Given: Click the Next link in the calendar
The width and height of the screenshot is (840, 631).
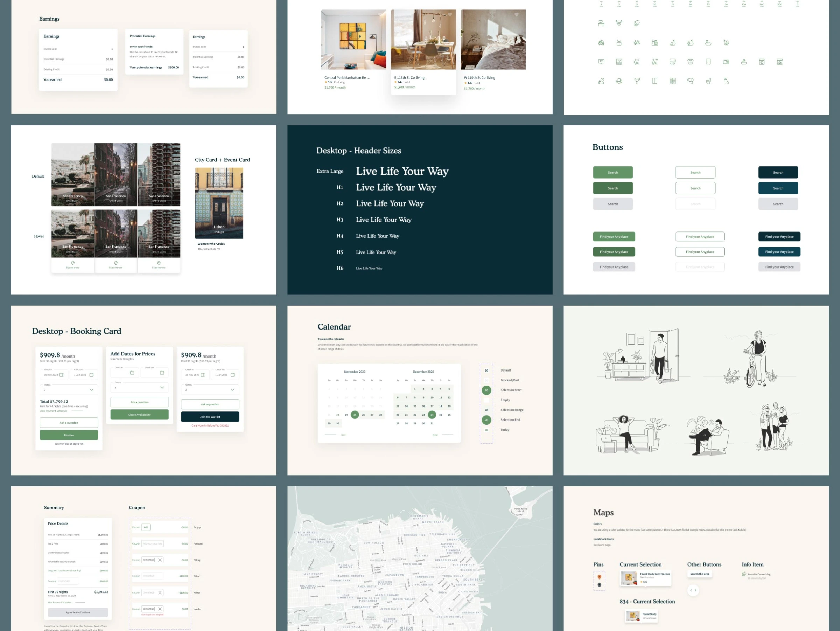Looking at the screenshot, I should [x=435, y=435].
